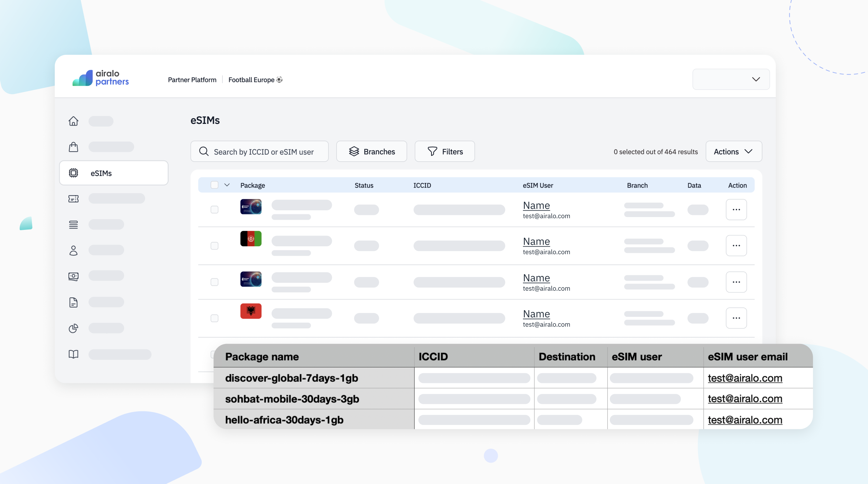
Task: Expand the select-all chevron in table header
Action: [227, 185]
